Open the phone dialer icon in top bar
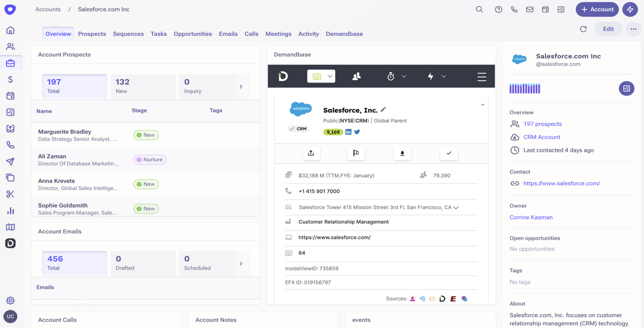The height and width of the screenshot is (328, 644). click(514, 9)
